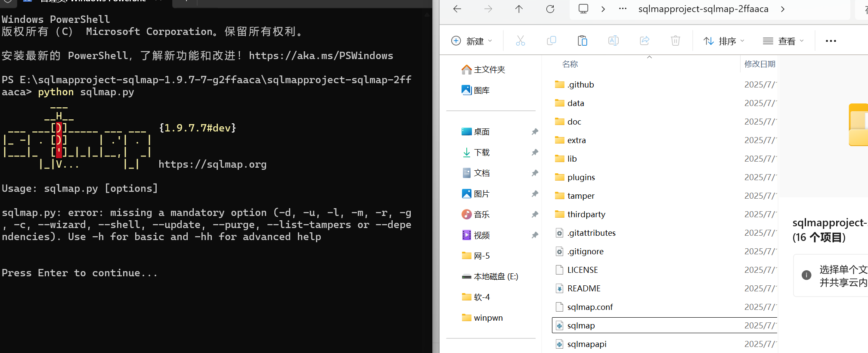Select the sqlmap Python file
Viewport: 868px width, 353px height.
[x=665, y=325]
